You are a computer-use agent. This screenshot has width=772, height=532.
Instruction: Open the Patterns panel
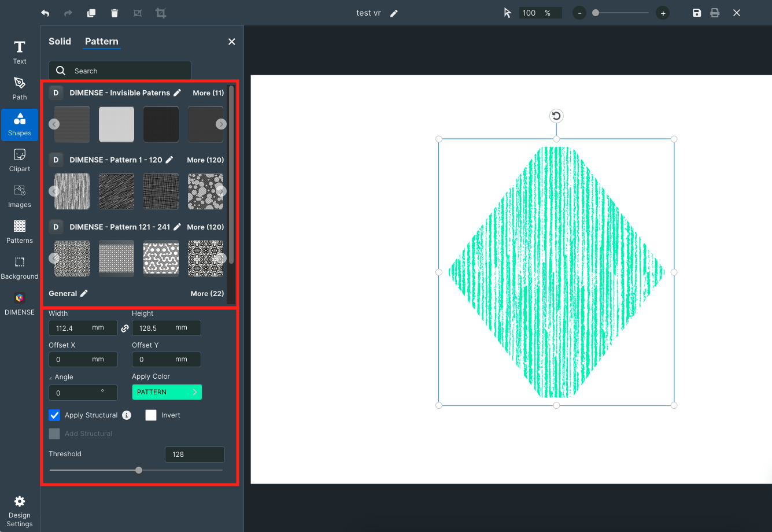click(20, 231)
